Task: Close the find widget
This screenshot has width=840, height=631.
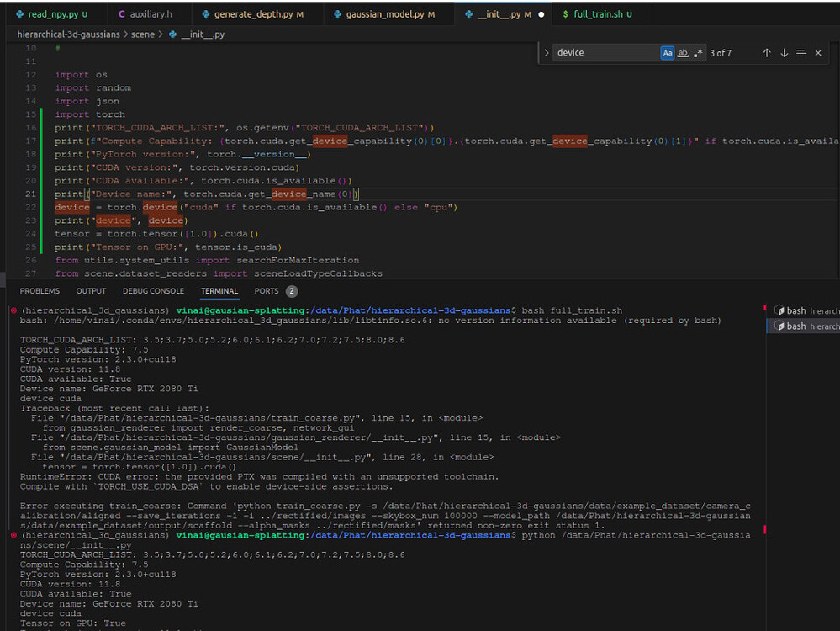Action: click(x=818, y=53)
